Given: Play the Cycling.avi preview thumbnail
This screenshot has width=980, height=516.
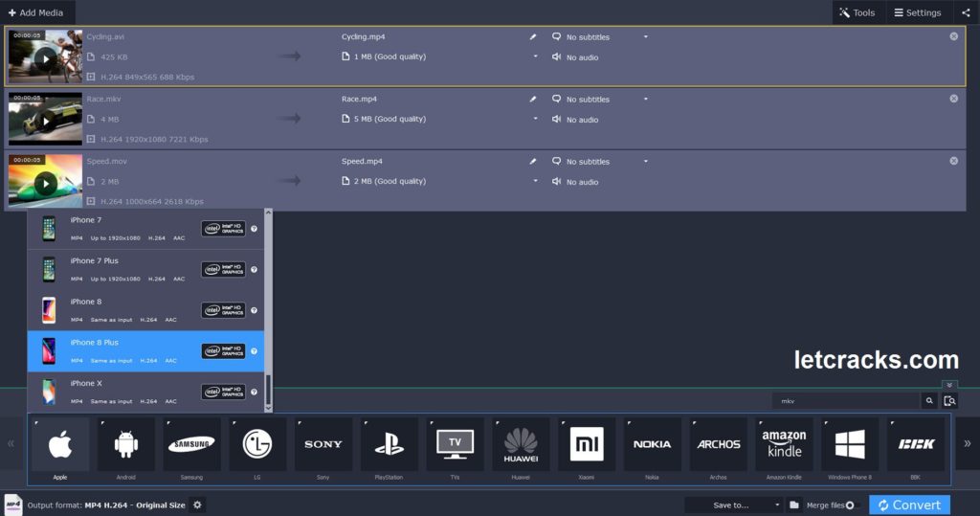Looking at the screenshot, I should pyautogui.click(x=45, y=59).
